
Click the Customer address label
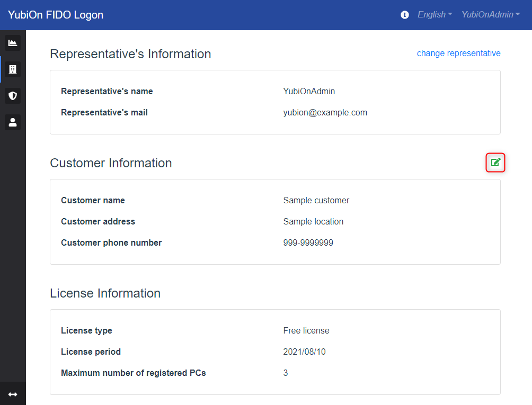click(x=98, y=221)
